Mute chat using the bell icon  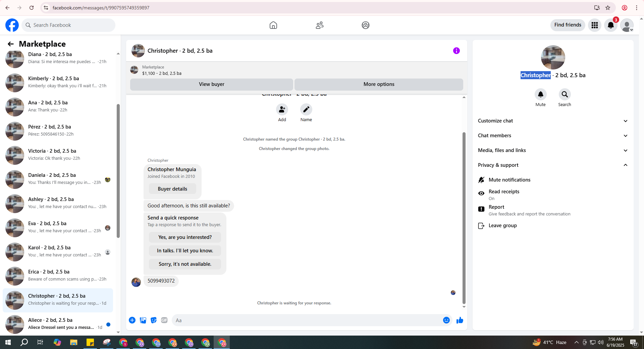pos(541,94)
